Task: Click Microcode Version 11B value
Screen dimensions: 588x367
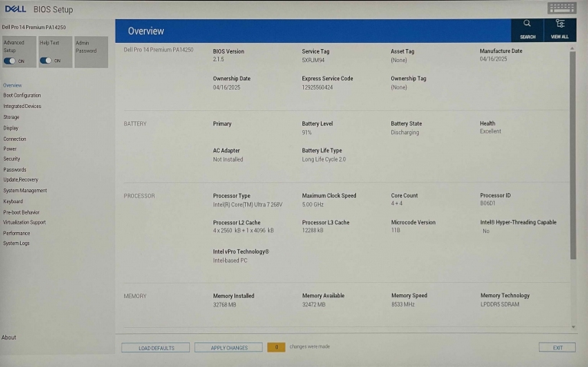Action: coord(396,231)
